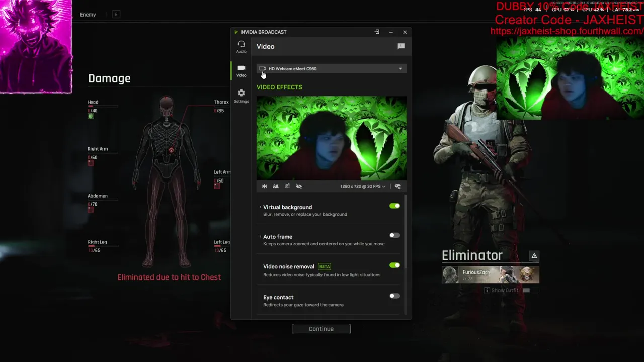Screen dimensions: 644x362
Task: Select the FuriousZach player card
Action: (x=491, y=275)
